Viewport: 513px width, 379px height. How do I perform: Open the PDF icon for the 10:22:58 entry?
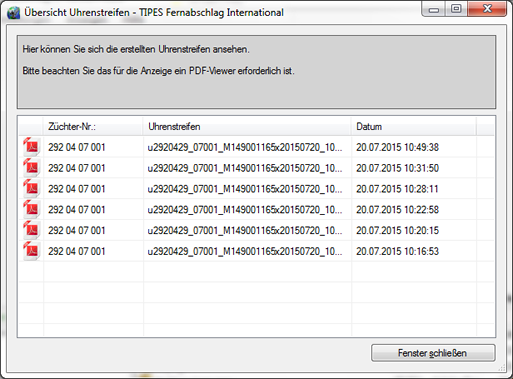(32, 209)
